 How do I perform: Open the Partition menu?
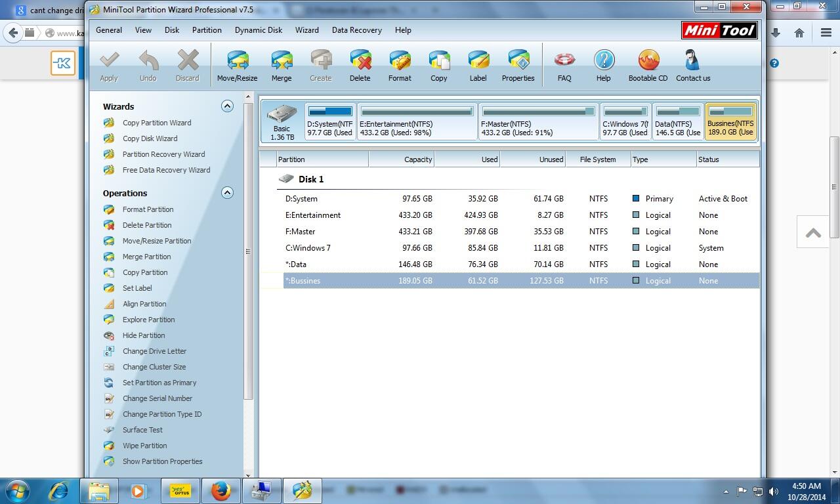pos(207,30)
